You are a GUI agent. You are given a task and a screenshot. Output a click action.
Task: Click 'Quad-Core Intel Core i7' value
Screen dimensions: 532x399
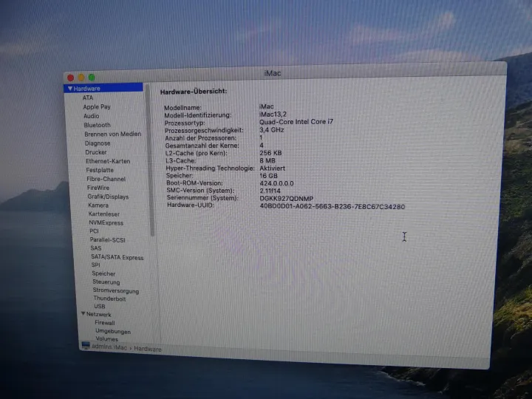(296, 122)
